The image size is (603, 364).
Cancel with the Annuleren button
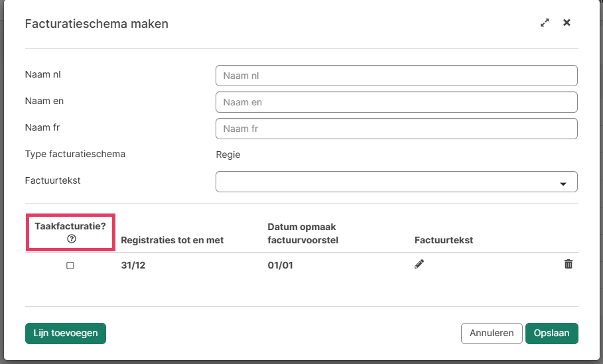point(492,334)
